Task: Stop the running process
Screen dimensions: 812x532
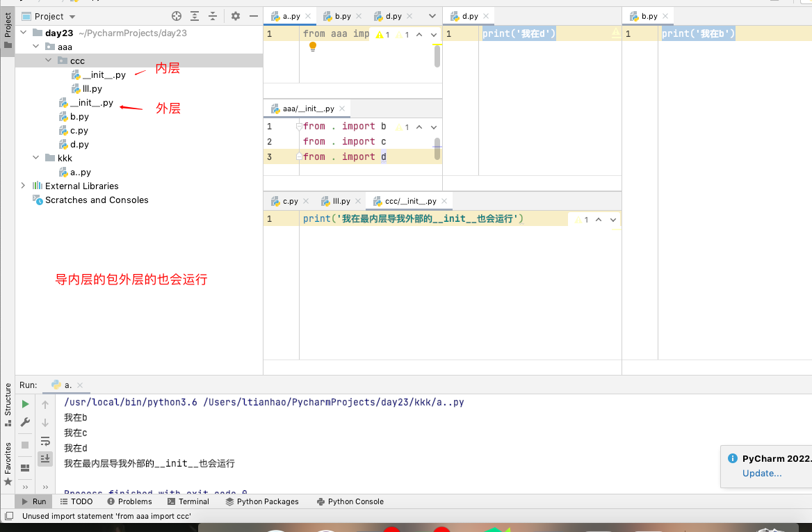Action: (25, 445)
